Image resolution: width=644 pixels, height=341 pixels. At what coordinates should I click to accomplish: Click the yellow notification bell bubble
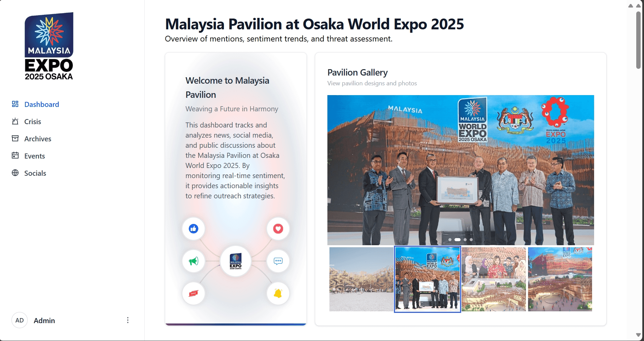coord(278,293)
